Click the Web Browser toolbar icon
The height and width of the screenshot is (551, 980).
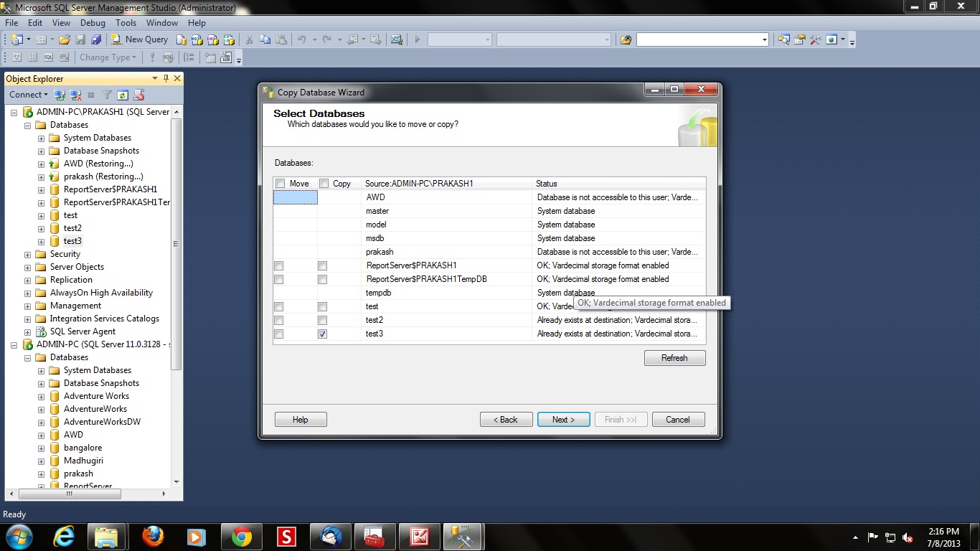point(831,39)
